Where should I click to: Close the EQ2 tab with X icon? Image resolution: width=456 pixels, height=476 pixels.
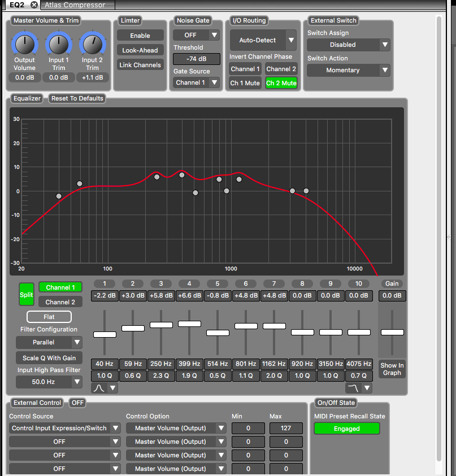point(34,5)
